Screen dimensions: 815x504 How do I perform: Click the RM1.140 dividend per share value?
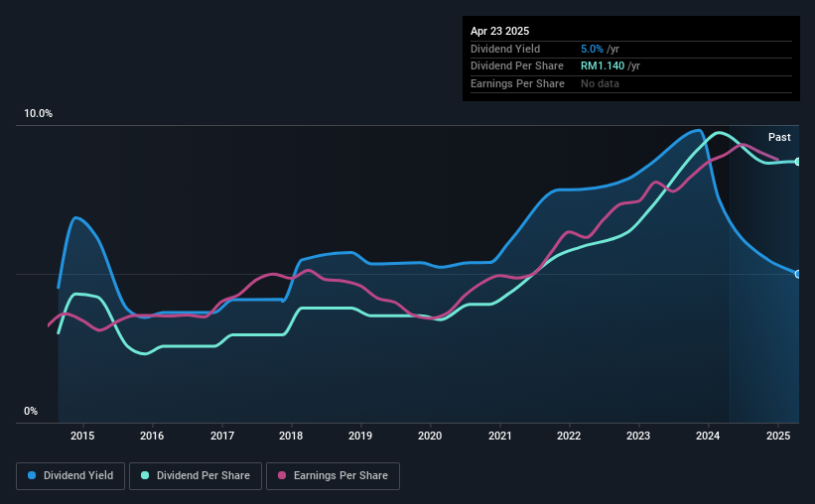[x=603, y=66]
